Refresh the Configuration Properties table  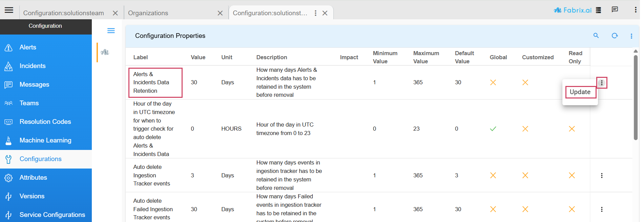pos(615,36)
